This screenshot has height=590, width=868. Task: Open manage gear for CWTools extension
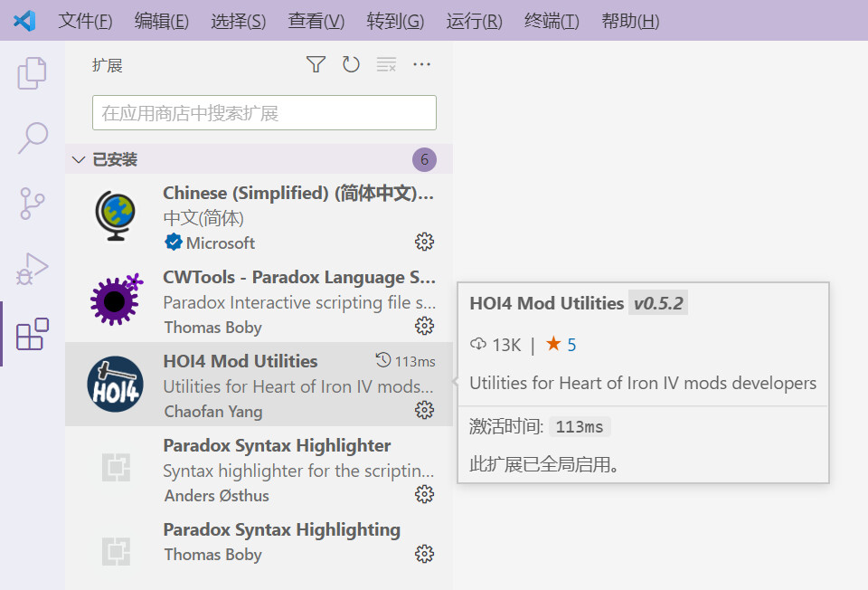click(x=424, y=326)
